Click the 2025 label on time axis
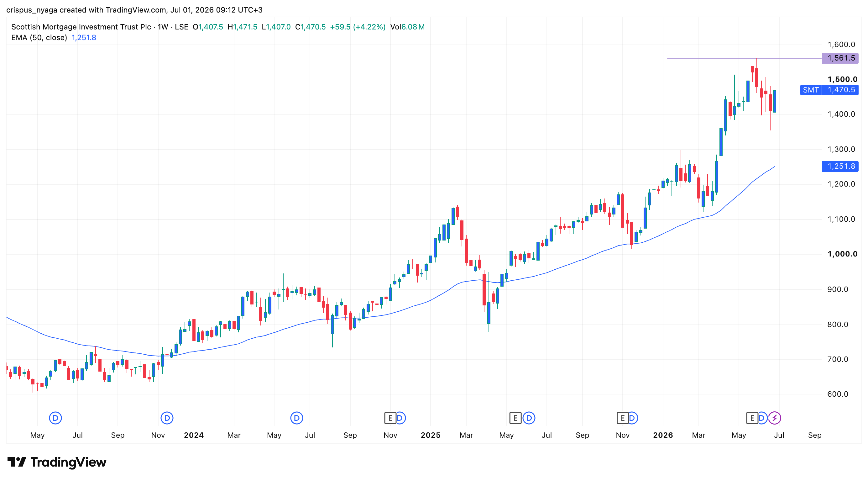 [x=431, y=435]
